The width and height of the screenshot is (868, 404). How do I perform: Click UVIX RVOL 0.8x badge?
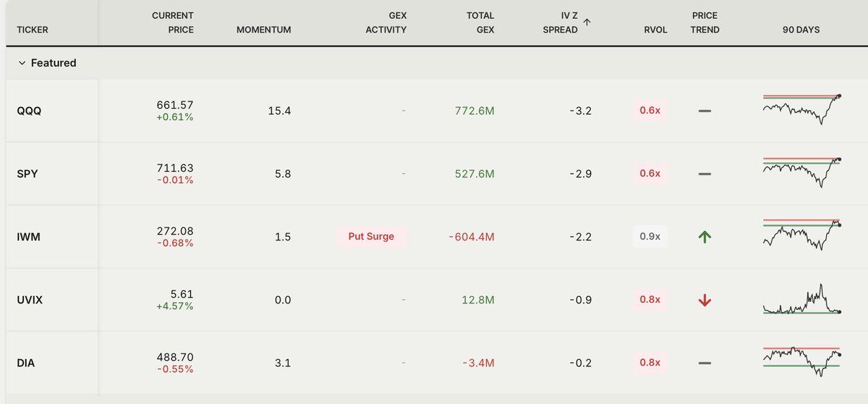click(650, 300)
